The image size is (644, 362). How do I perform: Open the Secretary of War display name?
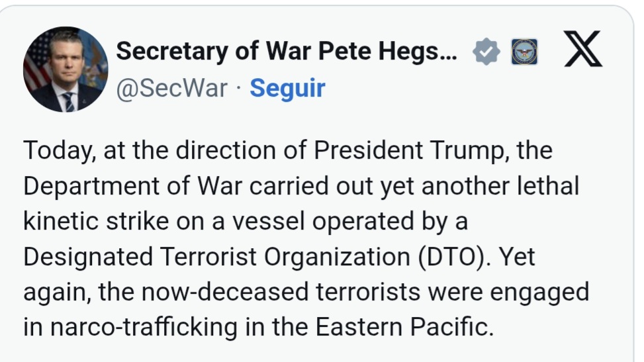point(286,51)
